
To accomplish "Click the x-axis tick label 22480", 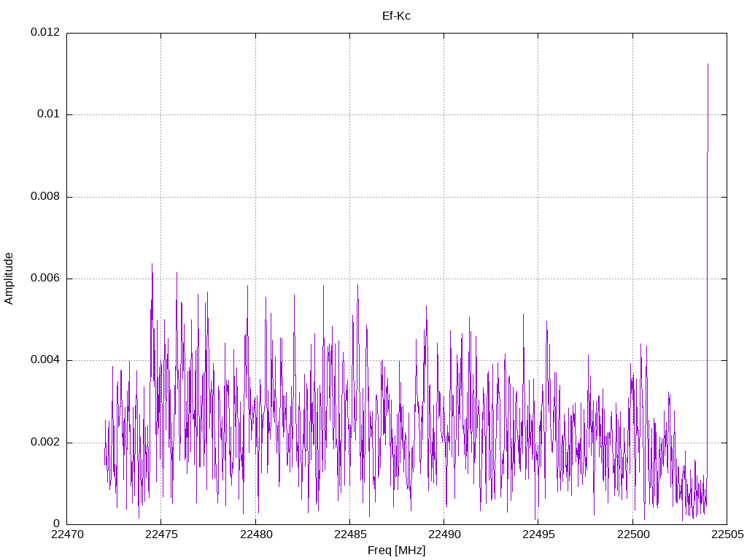I will pyautogui.click(x=255, y=534).
